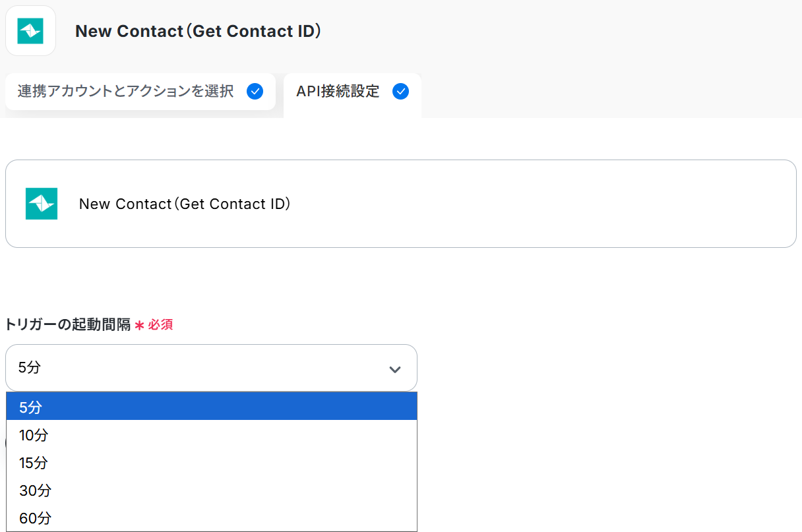The width and height of the screenshot is (802, 532).
Task: Click the トリガーの起動間隔 field label
Action: point(68,325)
